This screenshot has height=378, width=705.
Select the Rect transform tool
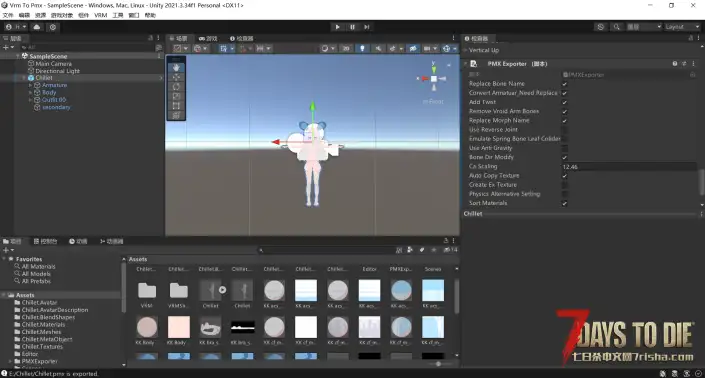(176, 106)
